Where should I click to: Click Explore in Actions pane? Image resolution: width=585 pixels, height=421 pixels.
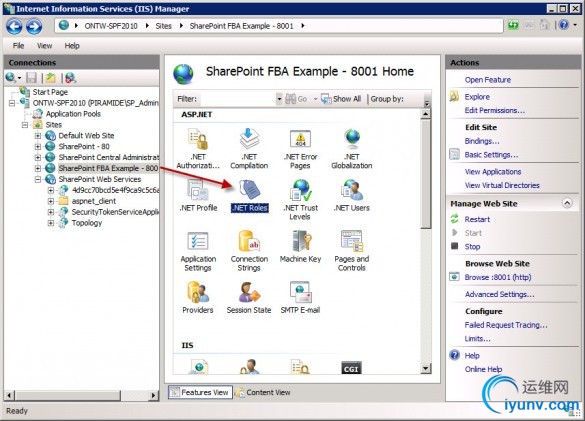[x=477, y=97]
